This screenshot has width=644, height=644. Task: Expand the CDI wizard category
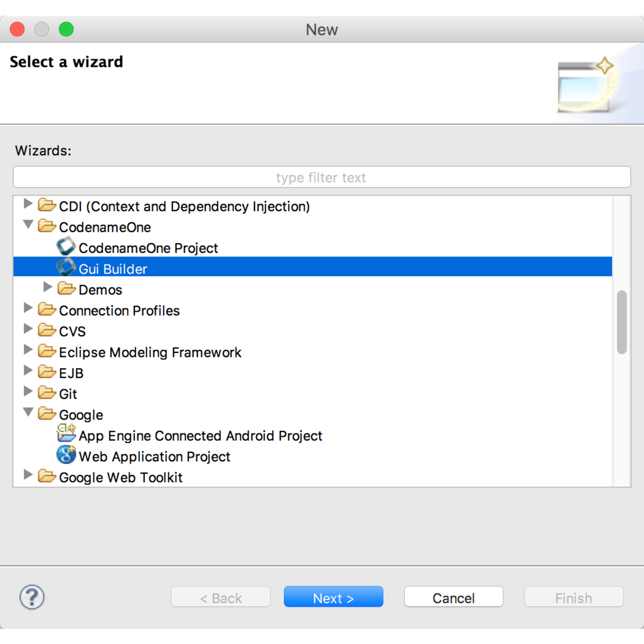(x=28, y=203)
